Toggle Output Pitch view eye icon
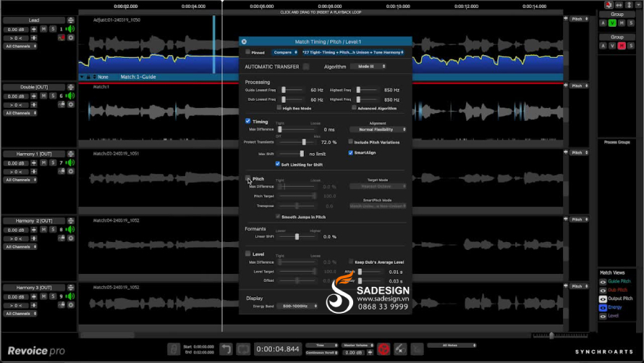 (x=603, y=299)
